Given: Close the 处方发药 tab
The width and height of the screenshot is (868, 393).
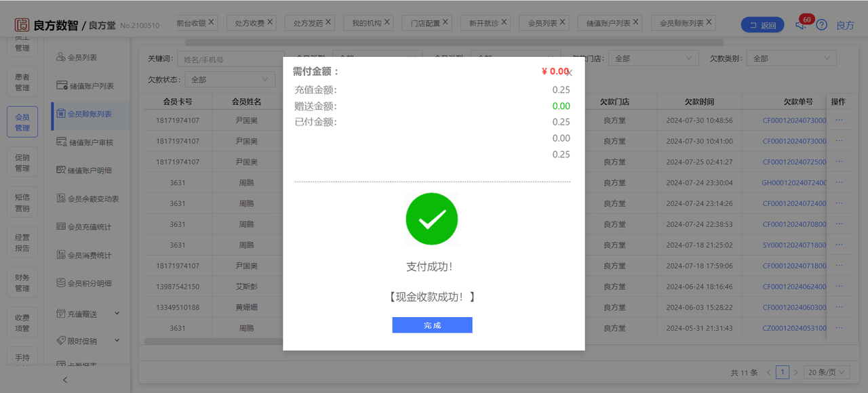Looking at the screenshot, I should click(x=328, y=22).
